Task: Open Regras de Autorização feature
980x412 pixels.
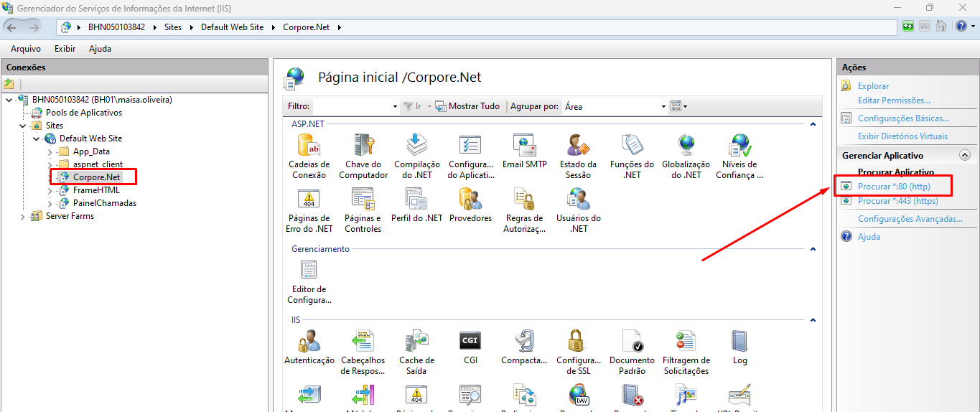Action: (525, 210)
